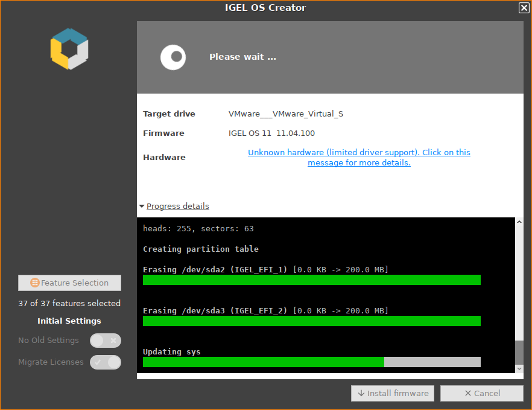The image size is (532, 410).
Task: Close the IGEL OS Creator window
Action: pyautogui.click(x=524, y=8)
